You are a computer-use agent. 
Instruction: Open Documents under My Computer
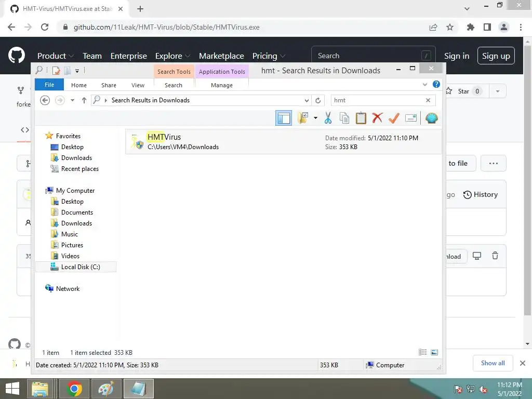77,212
